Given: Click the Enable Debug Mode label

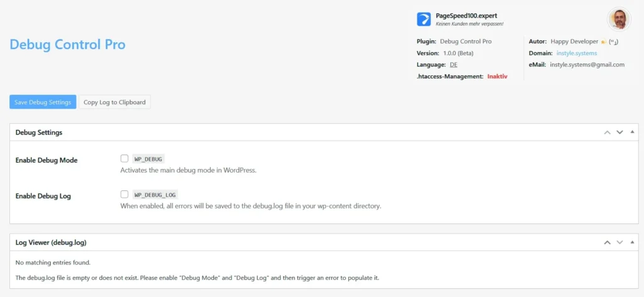Looking at the screenshot, I should (x=47, y=160).
